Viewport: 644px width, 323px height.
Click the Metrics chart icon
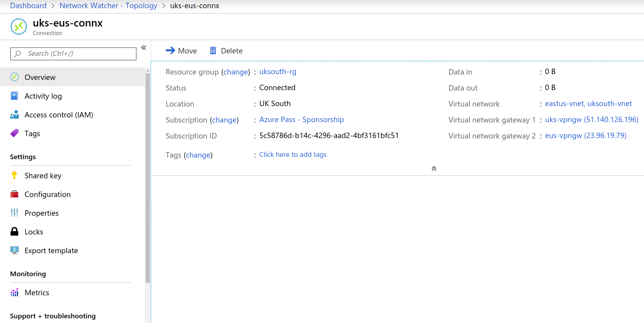[14, 292]
